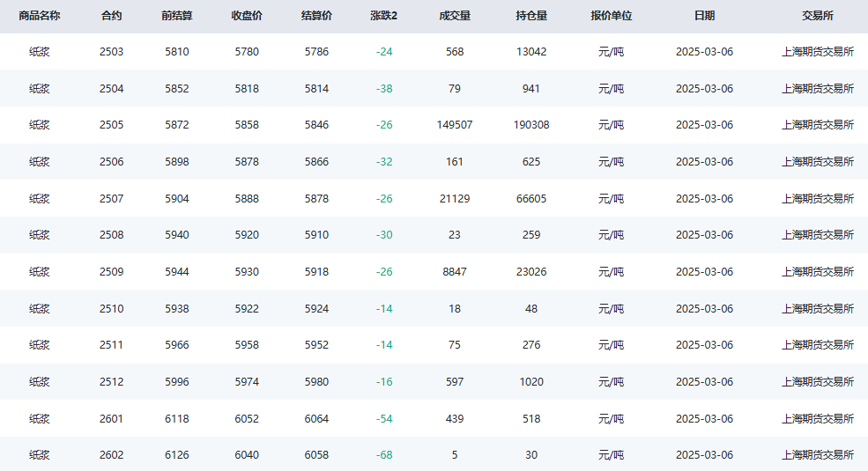Click the 交易所 column header
Viewport: 868px width, 471px height.
point(818,16)
